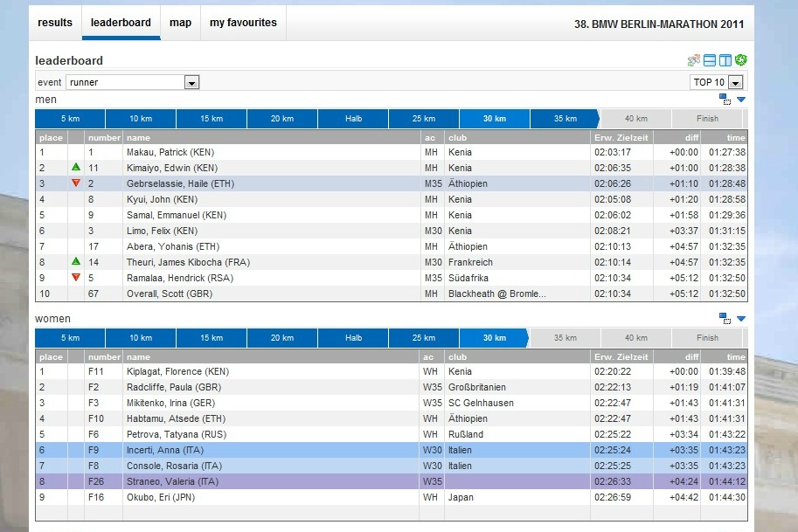Select men's 10 km split
This screenshot has width=798, height=532.
click(x=141, y=119)
